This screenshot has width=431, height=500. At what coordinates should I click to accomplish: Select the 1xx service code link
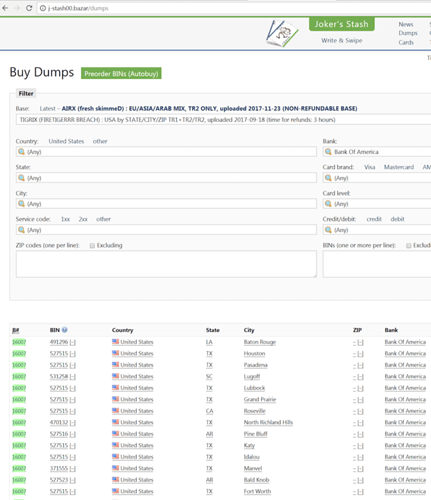(x=65, y=219)
